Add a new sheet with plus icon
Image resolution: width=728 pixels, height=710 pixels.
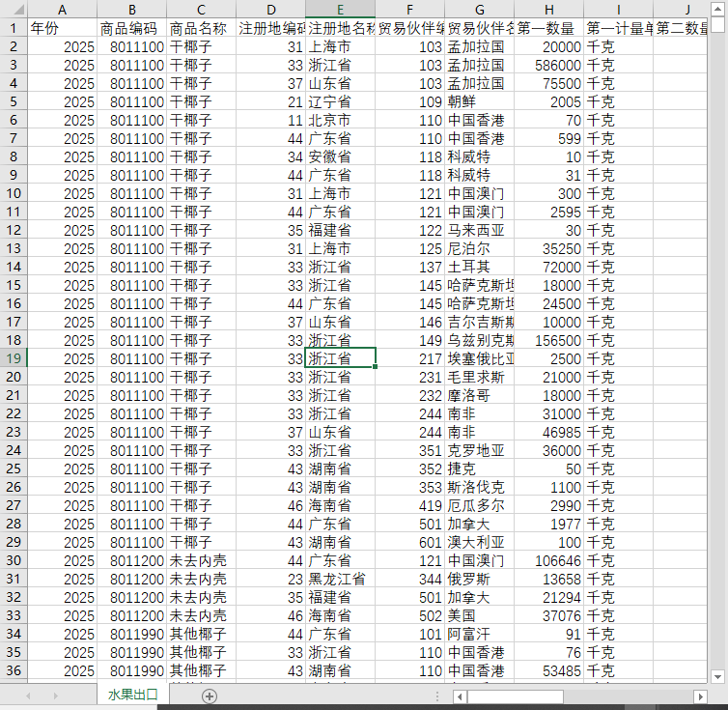(210, 696)
